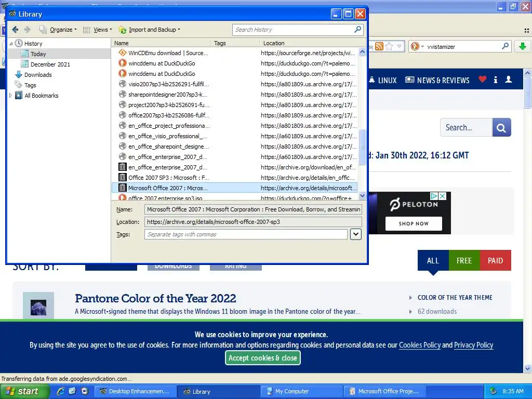
Task: Click browser search magnifier icon
Action: pyautogui.click(x=505, y=46)
